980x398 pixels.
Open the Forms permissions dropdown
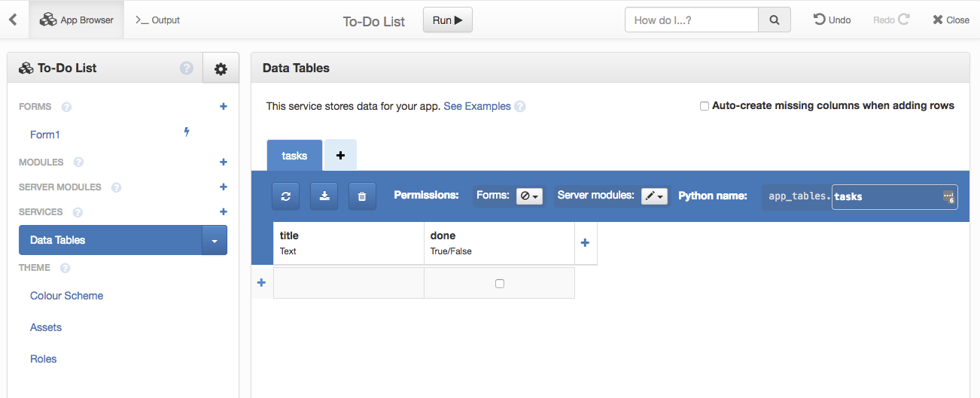(x=529, y=196)
